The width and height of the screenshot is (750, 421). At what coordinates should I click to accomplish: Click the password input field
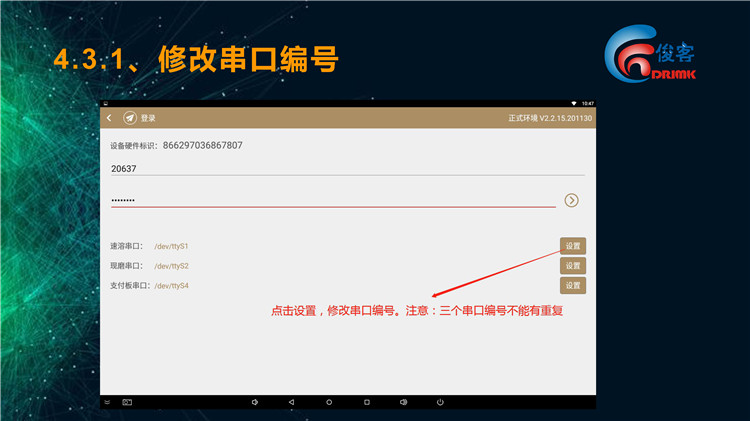click(333, 200)
